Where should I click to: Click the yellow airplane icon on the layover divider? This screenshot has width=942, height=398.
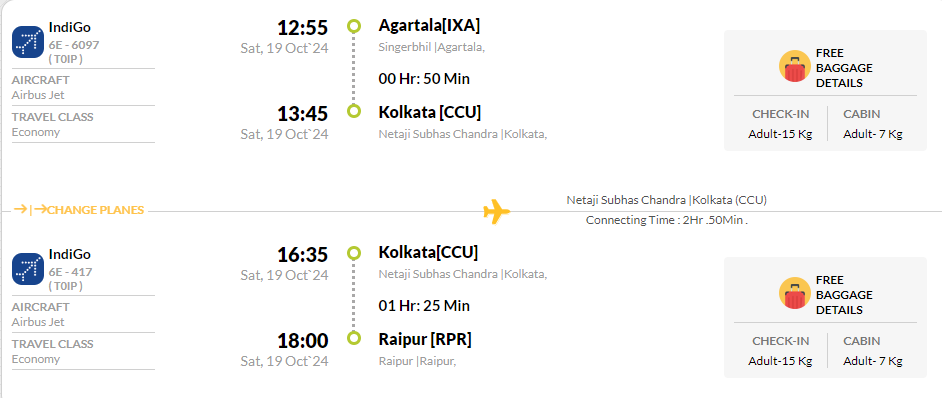(496, 212)
